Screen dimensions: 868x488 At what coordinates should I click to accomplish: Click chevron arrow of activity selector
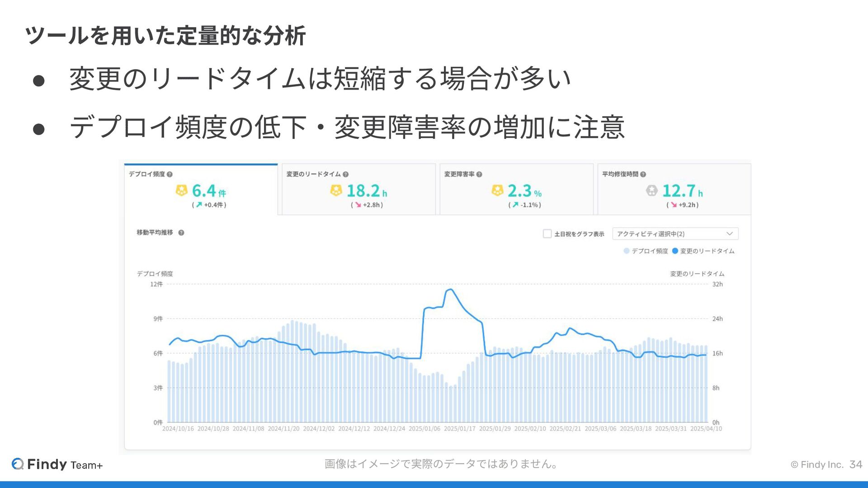tap(729, 234)
